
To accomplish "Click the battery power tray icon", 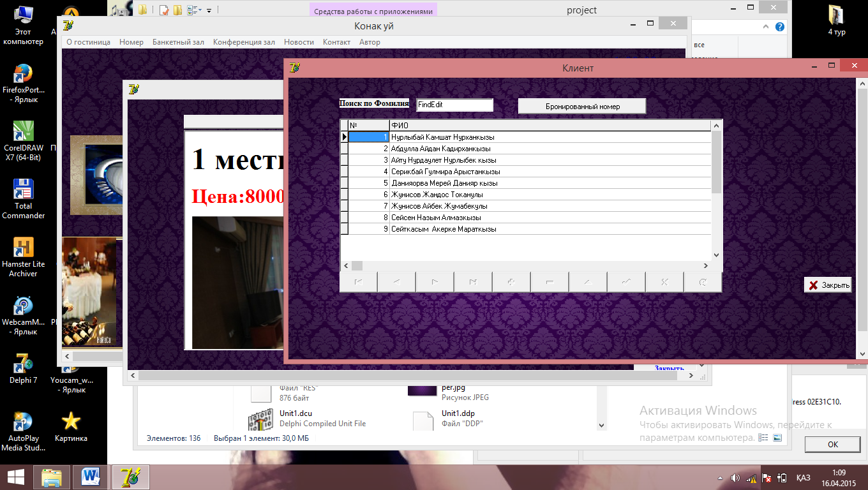I will tap(782, 478).
